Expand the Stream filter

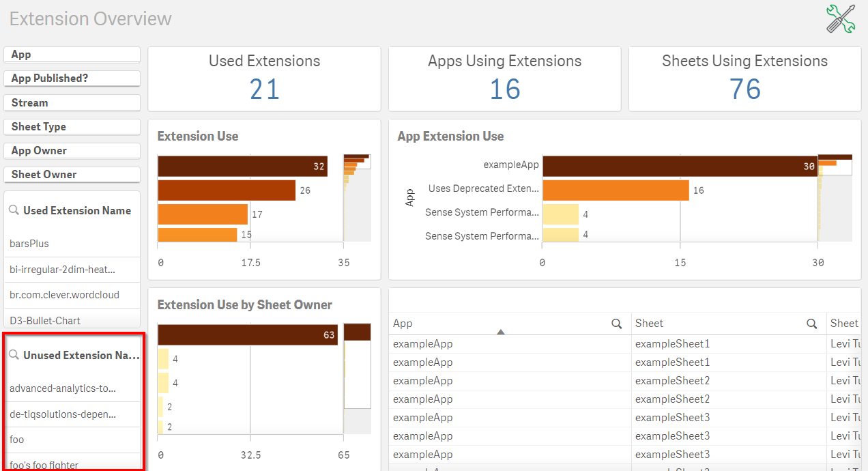coord(72,103)
